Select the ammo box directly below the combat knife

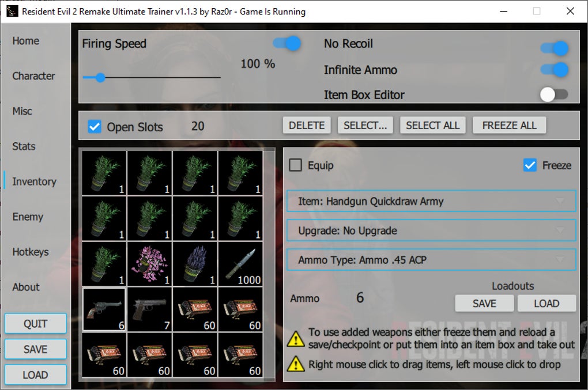click(x=240, y=309)
